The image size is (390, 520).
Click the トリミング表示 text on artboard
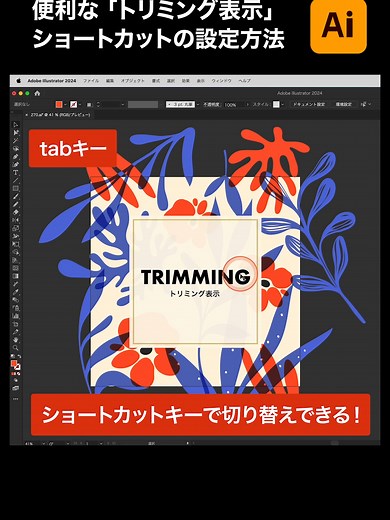click(195, 294)
